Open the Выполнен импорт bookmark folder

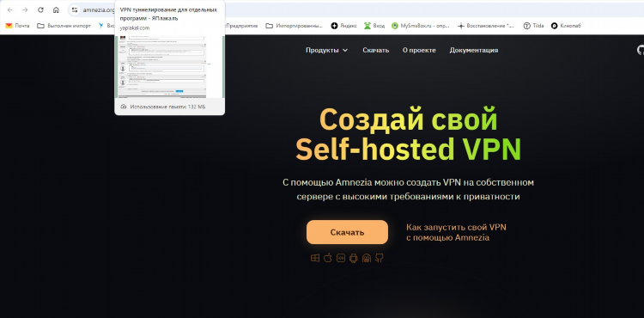click(64, 26)
